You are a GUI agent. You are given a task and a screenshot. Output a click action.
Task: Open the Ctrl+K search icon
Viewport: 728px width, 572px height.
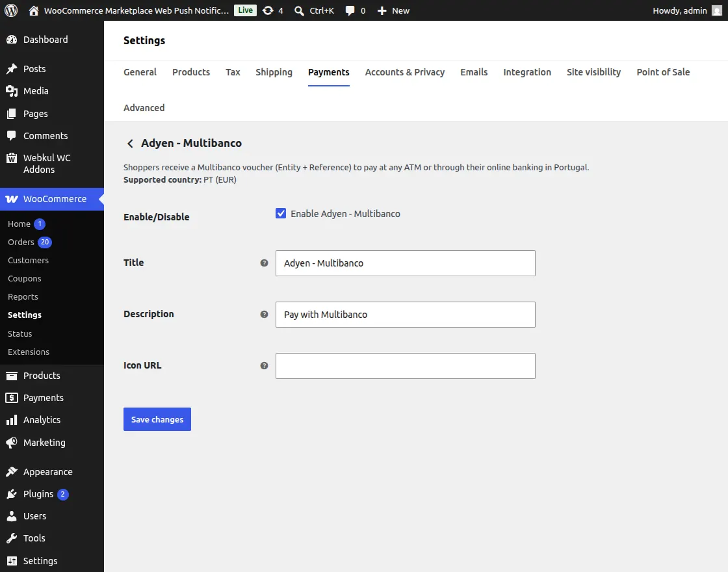pyautogui.click(x=300, y=10)
